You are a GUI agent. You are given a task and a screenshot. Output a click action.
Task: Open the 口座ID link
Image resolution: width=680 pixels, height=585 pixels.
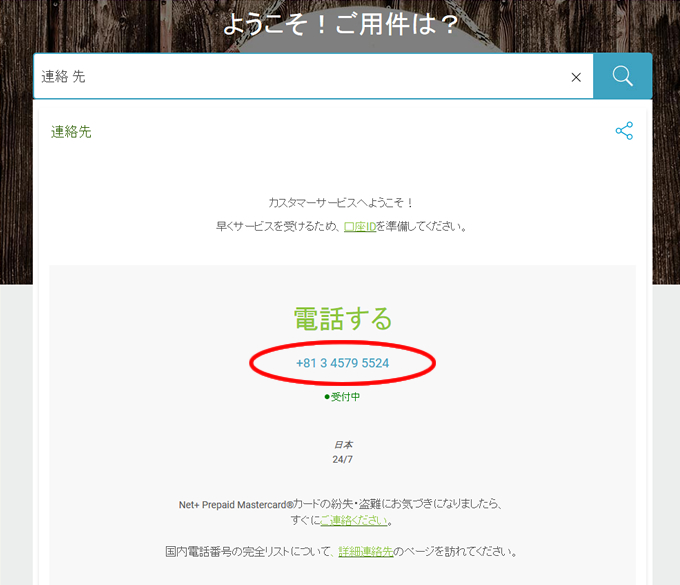360,226
